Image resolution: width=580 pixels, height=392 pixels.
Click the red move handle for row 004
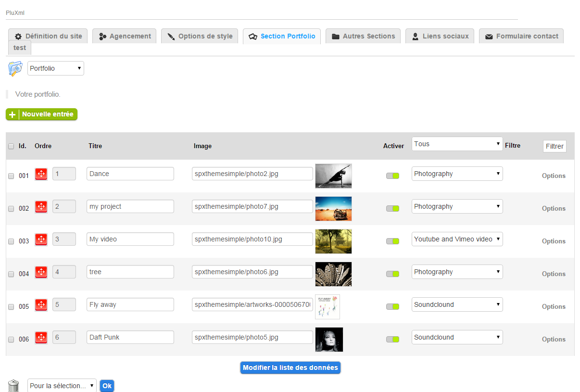(41, 272)
